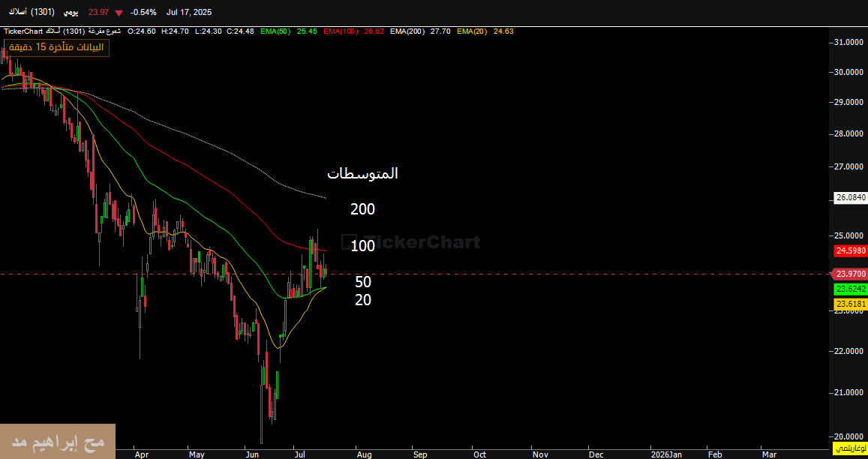The width and height of the screenshot is (868, 459).
Task: Click the current price tag 23.9700
Action: click(x=849, y=274)
